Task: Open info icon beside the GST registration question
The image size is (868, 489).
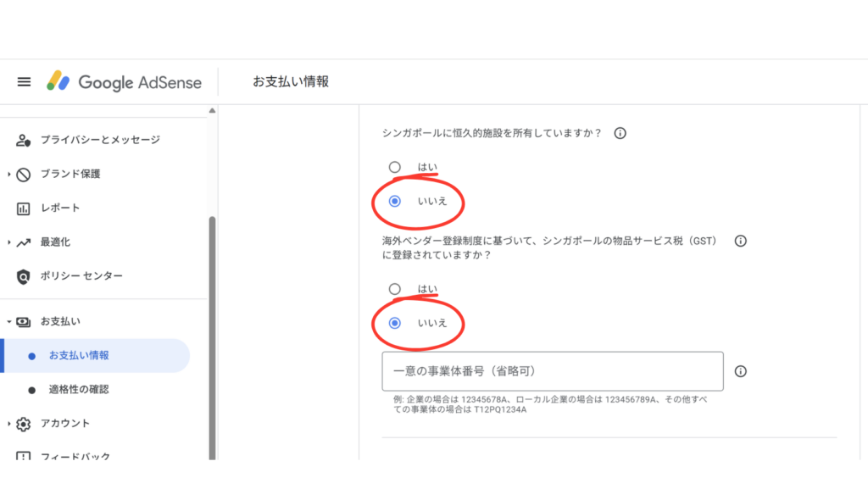Action: click(741, 242)
